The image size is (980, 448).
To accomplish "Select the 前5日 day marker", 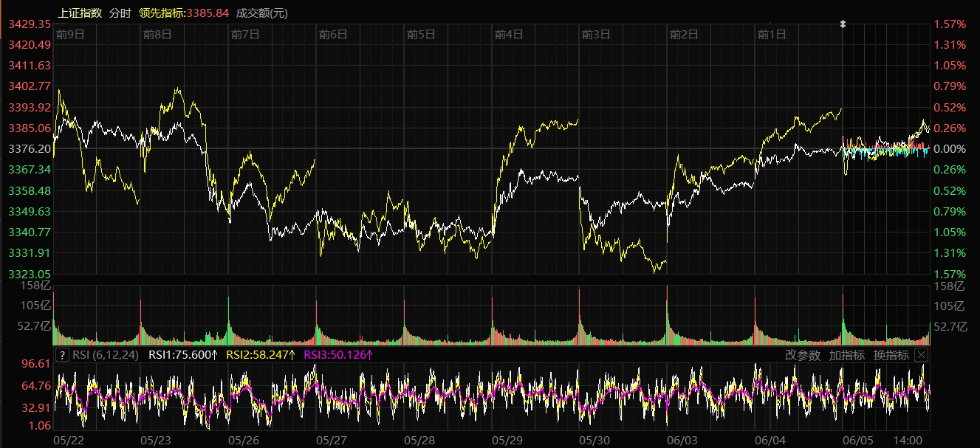I will 421,34.
